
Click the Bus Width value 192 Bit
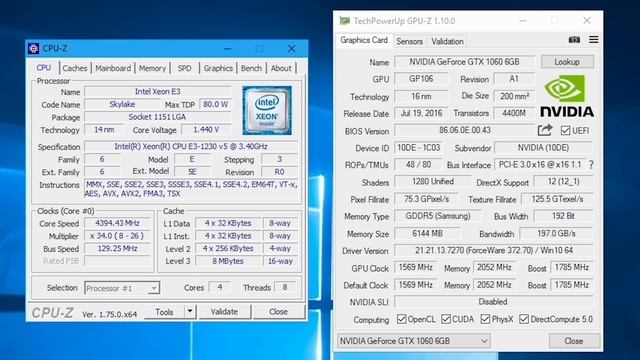pyautogui.click(x=563, y=216)
